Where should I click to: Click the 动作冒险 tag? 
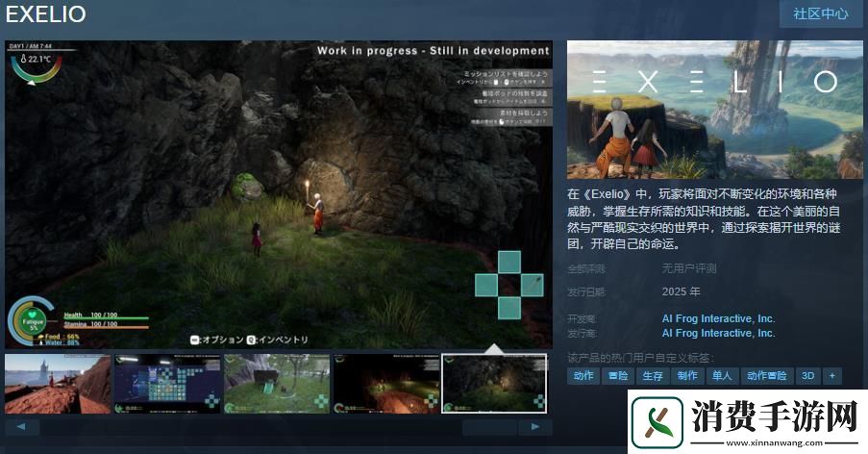767,376
